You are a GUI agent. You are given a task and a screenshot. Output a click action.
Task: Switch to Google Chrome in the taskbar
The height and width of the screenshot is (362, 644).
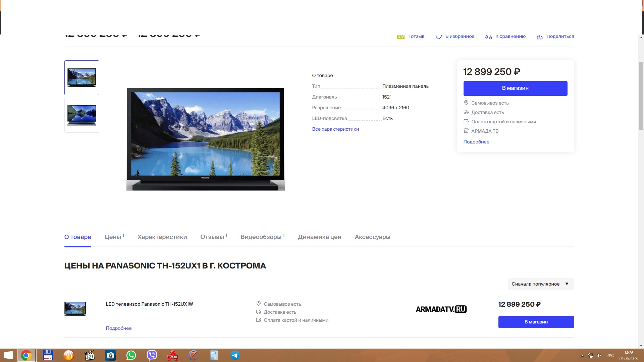pyautogui.click(x=26, y=355)
